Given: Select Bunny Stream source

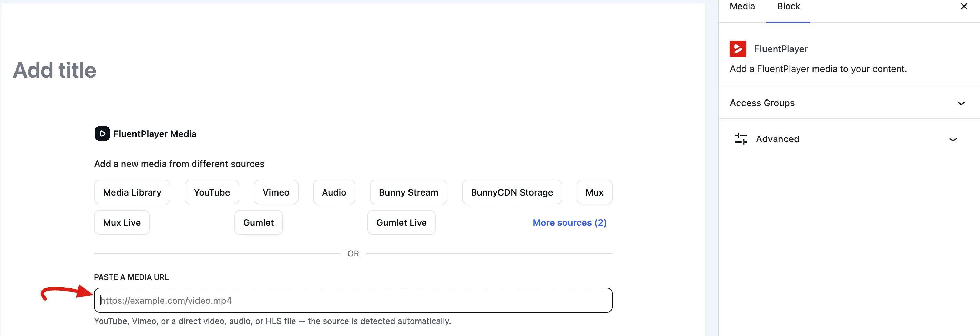Looking at the screenshot, I should [408, 192].
